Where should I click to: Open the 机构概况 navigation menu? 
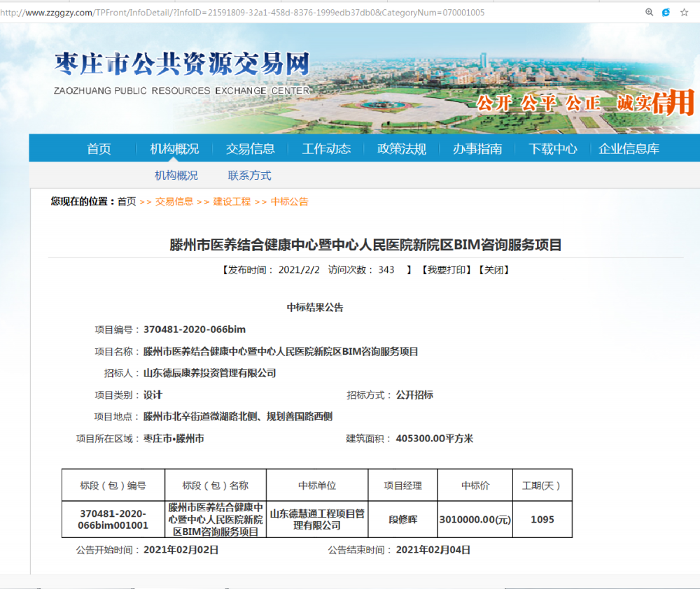174,148
